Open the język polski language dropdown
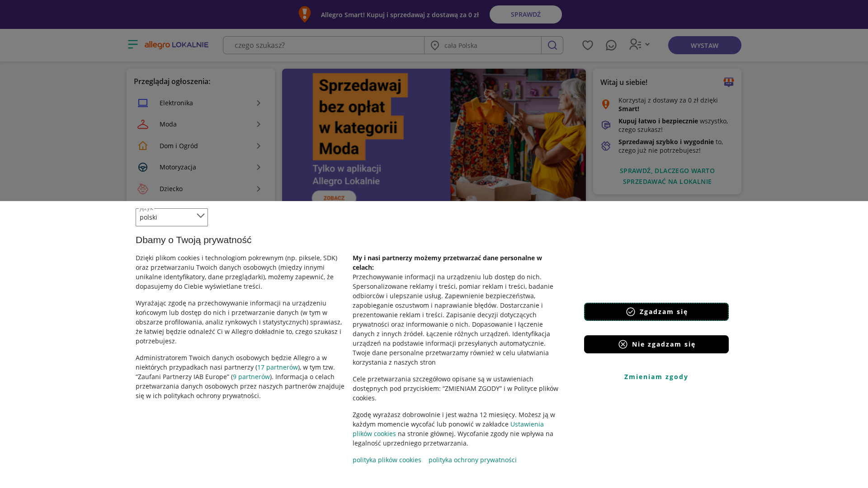The height and width of the screenshot is (488, 868). click(172, 217)
